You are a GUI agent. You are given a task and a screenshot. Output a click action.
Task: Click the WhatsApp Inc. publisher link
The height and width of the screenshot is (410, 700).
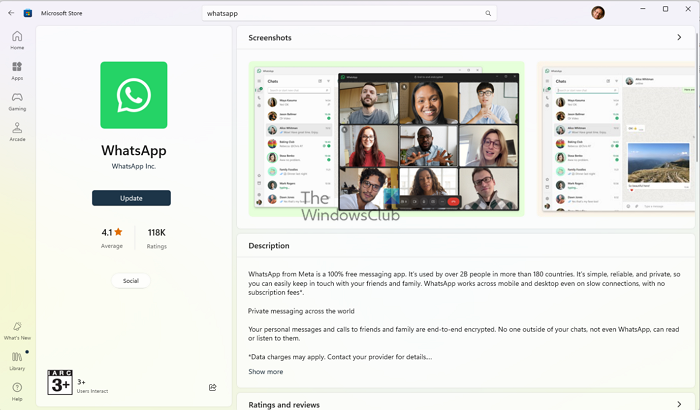pos(133,166)
